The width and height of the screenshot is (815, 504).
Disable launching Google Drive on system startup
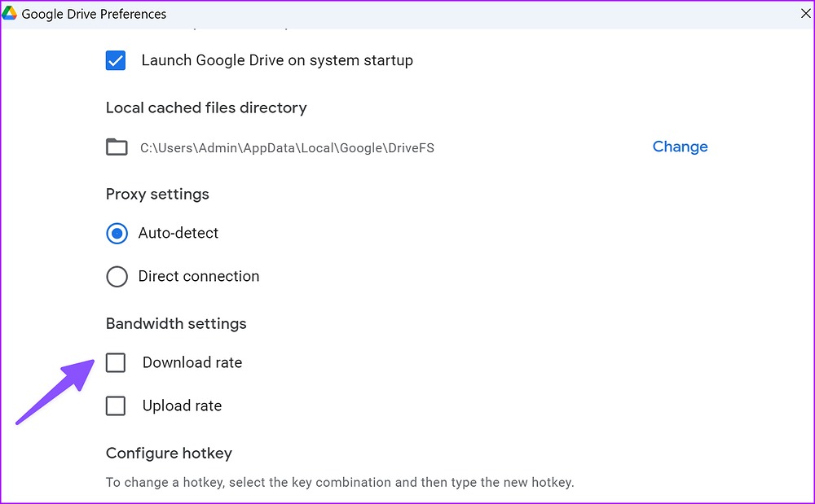click(x=116, y=60)
